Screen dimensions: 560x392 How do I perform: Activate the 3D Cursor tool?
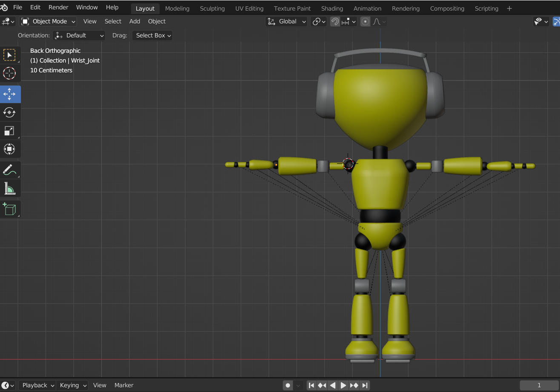click(x=9, y=73)
